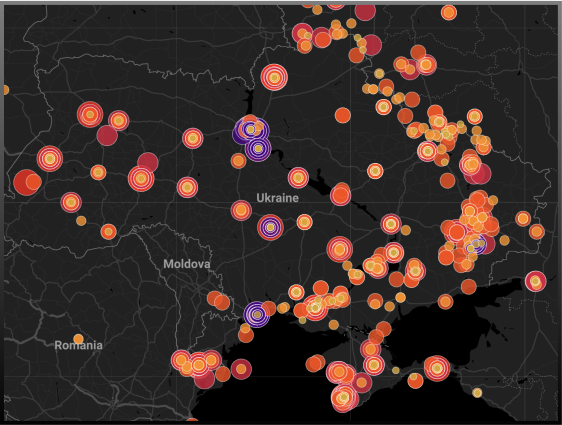Viewport: 562px width, 425px height.
Task: Click the small orange marker above Romania label
Action: click(78, 339)
